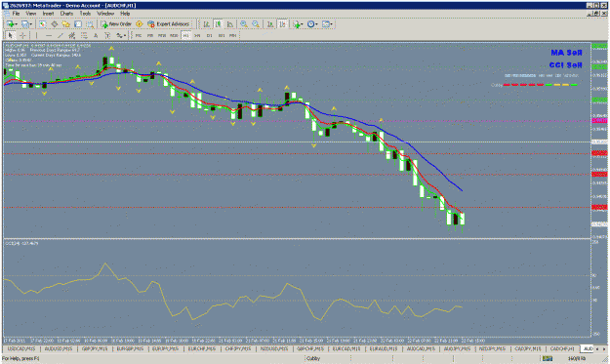Draw a vertical line tool
Viewport: 610px width, 364px height.
pyautogui.click(x=36, y=35)
